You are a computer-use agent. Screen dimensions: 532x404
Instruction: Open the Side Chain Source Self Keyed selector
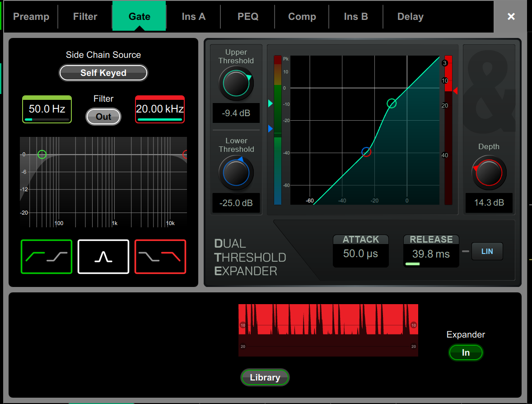coord(103,73)
